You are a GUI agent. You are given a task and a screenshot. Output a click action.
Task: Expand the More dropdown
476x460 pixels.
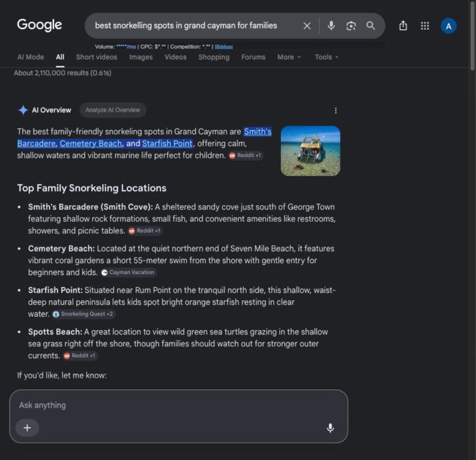coord(289,57)
